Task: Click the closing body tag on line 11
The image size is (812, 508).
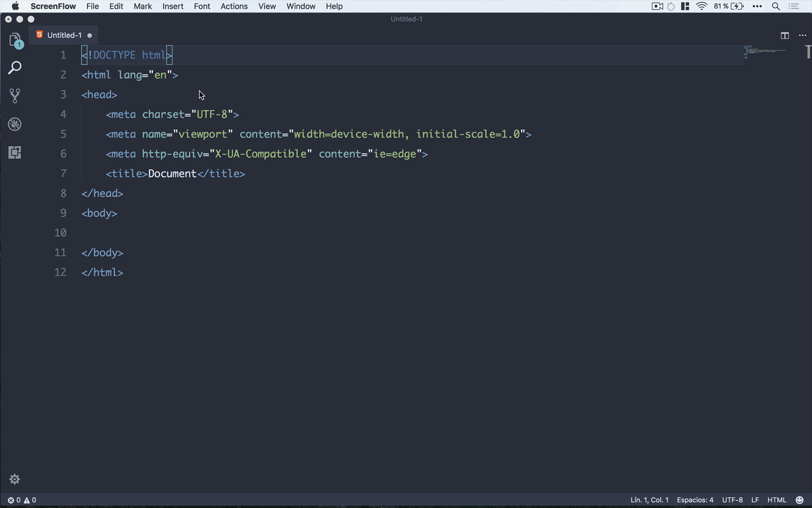Action: point(102,253)
